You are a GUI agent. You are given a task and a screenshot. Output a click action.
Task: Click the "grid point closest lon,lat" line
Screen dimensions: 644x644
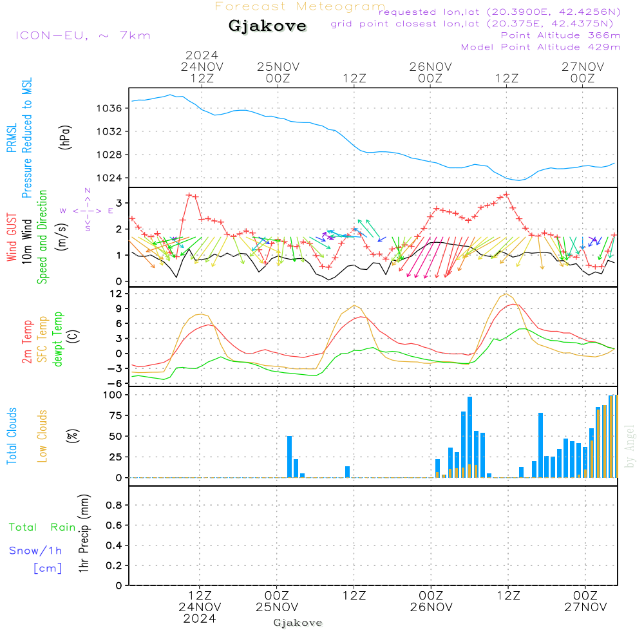(x=472, y=24)
